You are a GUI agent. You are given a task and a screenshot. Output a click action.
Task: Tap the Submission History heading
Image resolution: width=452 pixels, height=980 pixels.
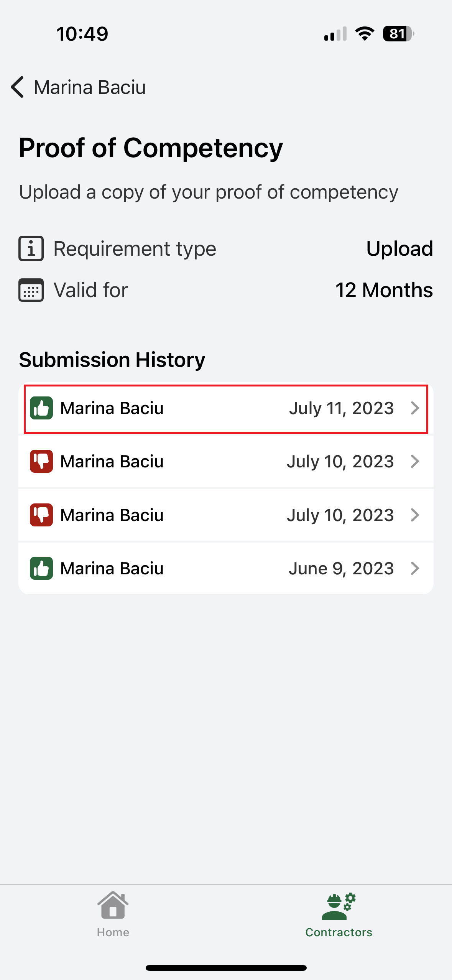tap(112, 360)
